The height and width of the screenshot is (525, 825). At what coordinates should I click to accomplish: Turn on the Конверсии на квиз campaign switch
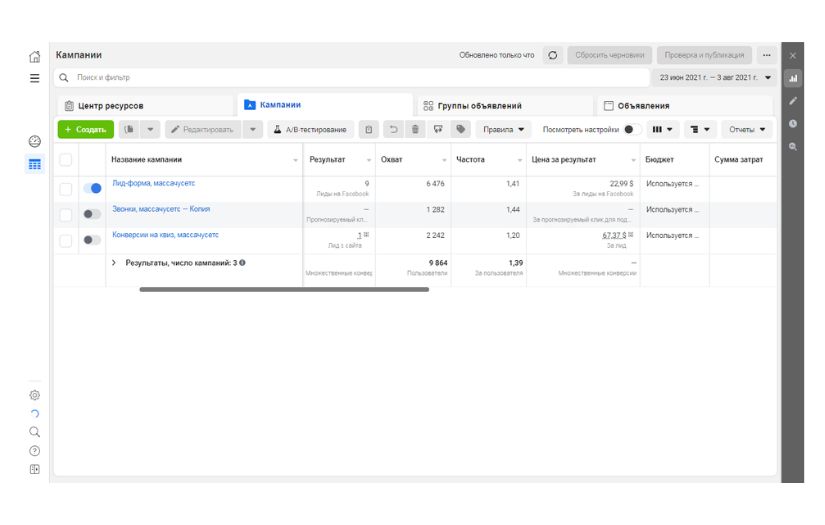(x=92, y=239)
